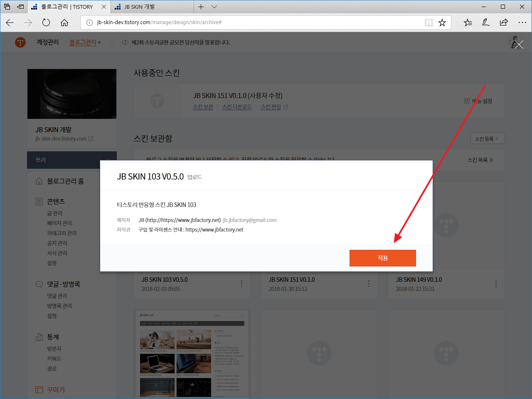Show site information icon in address bar

coord(89,22)
